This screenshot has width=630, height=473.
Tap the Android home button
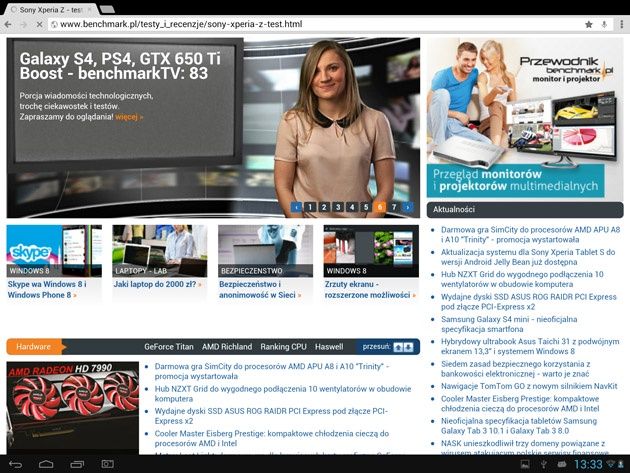tap(46, 465)
